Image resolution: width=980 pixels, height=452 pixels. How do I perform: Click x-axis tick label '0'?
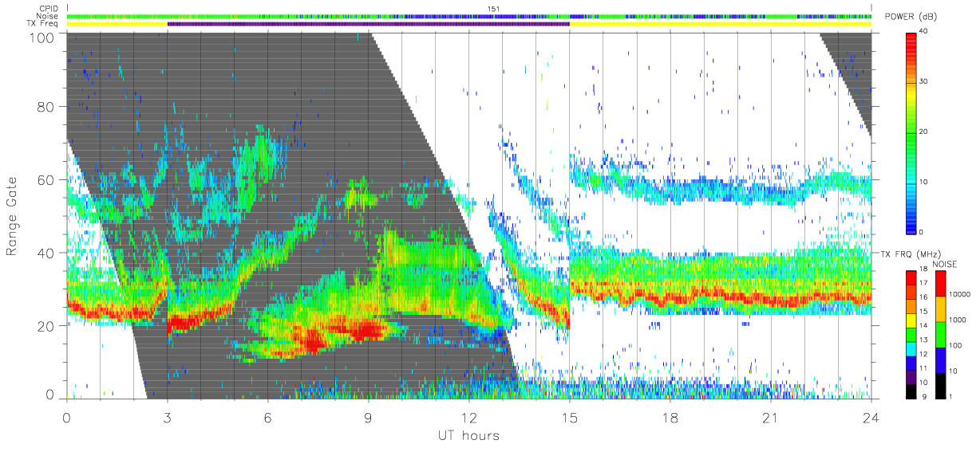pyautogui.click(x=66, y=417)
